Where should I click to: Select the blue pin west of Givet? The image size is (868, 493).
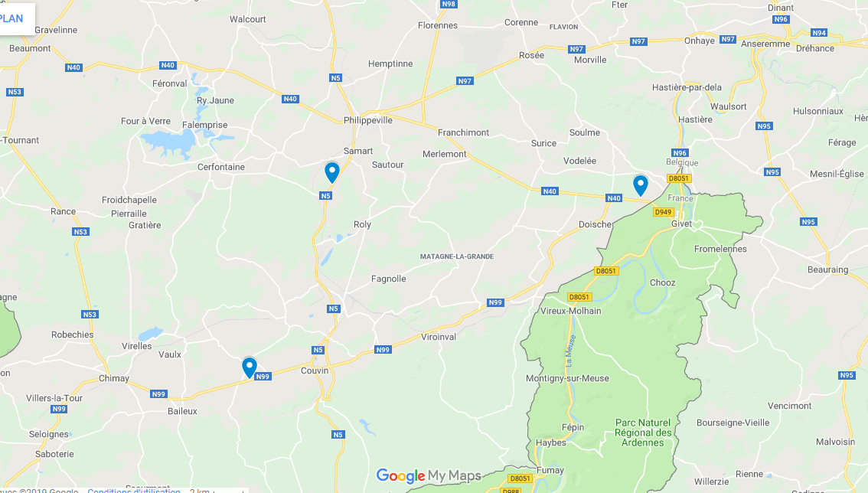click(641, 185)
